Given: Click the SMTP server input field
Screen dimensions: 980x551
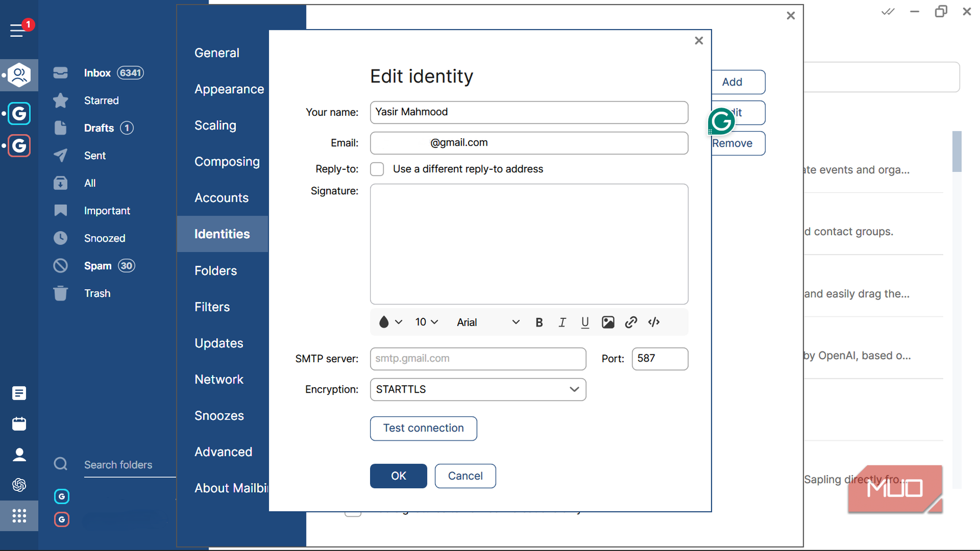Looking at the screenshot, I should point(478,359).
